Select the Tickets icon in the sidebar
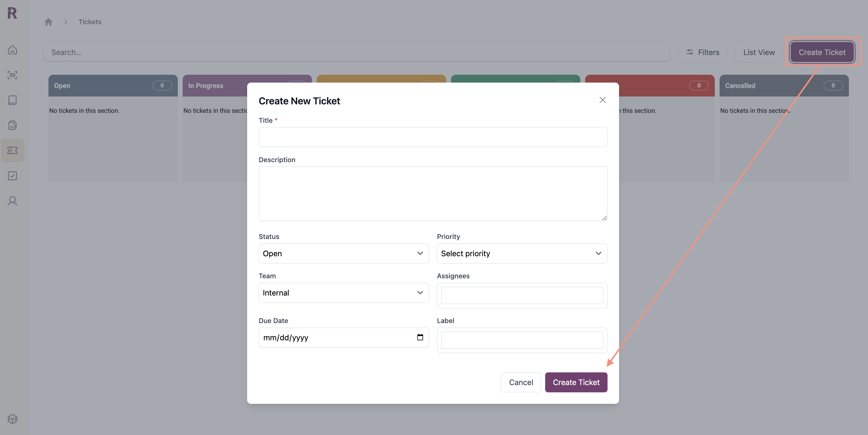The width and height of the screenshot is (868, 435). [x=12, y=151]
